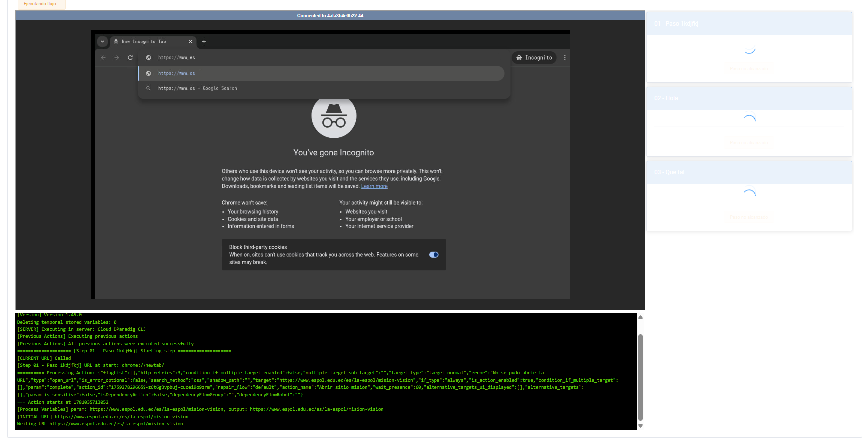Click 'Your employer or school' bullet
The height and width of the screenshot is (443, 868).
(x=373, y=219)
